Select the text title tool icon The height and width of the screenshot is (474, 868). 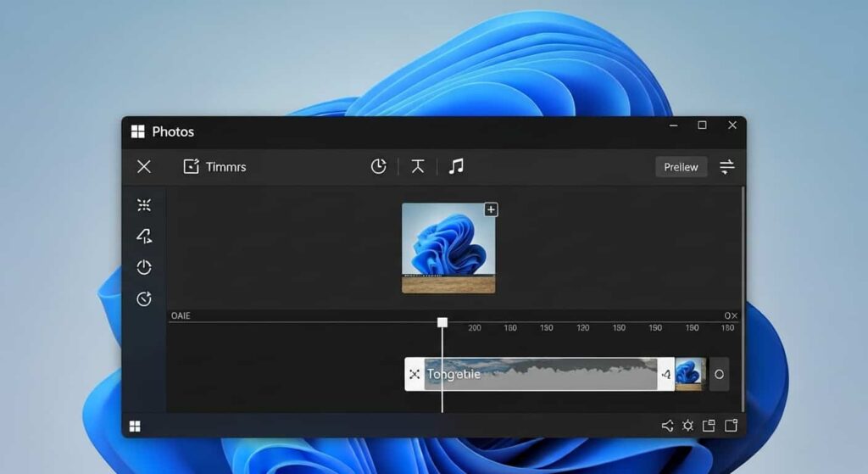418,166
